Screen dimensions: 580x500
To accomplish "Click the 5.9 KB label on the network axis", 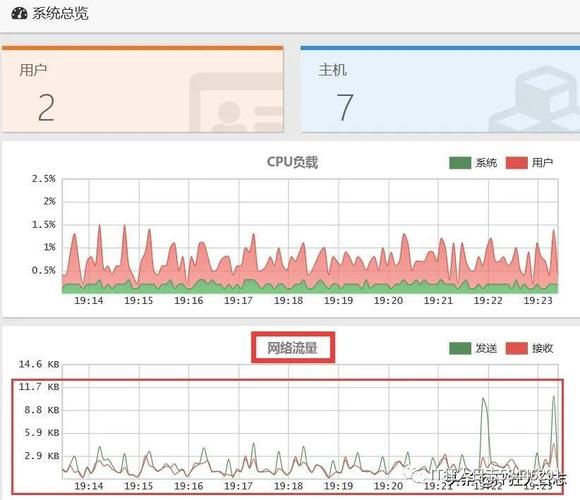I will (x=42, y=432).
